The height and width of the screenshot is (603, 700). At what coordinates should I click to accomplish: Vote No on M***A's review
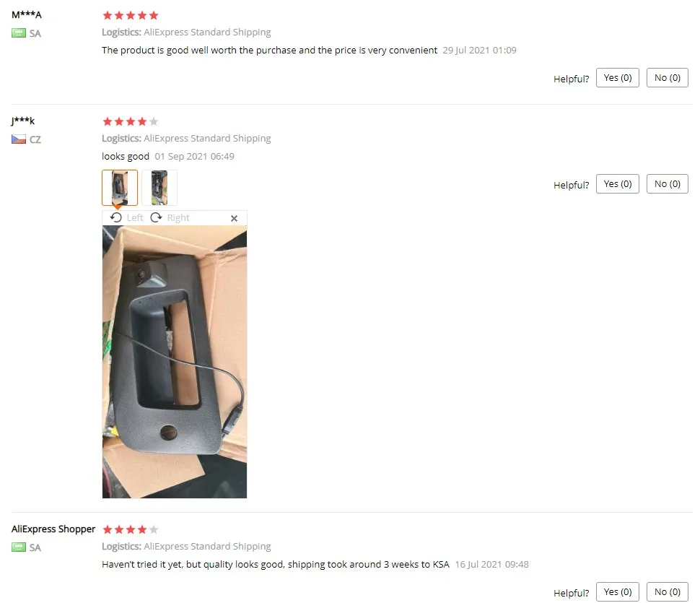click(667, 78)
